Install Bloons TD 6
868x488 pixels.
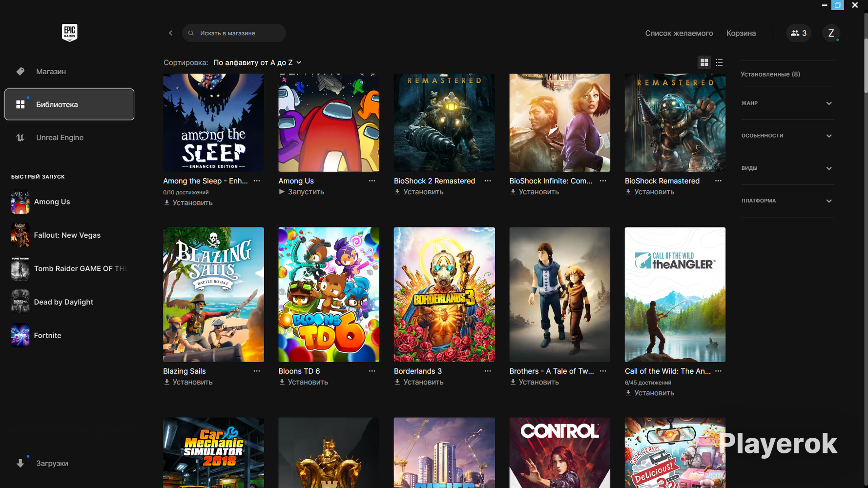(x=303, y=382)
